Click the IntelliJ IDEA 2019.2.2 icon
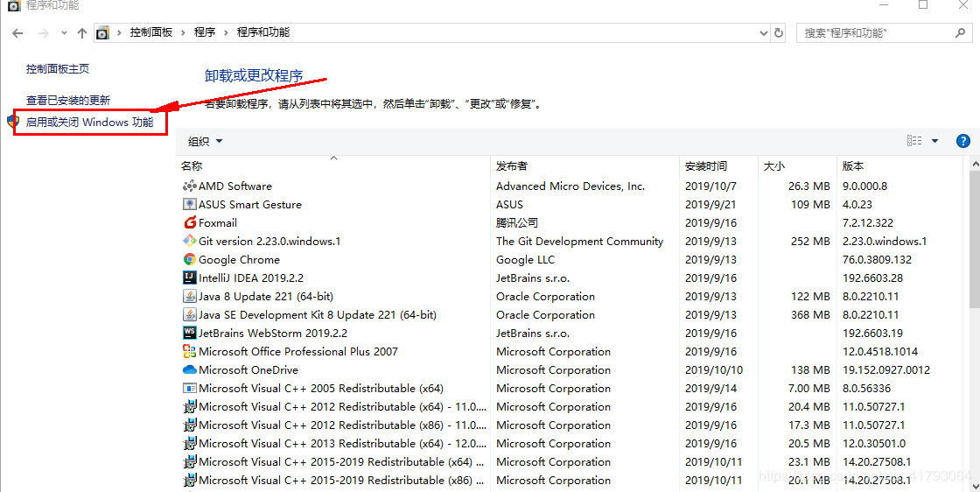This screenshot has width=980, height=492. 189,278
